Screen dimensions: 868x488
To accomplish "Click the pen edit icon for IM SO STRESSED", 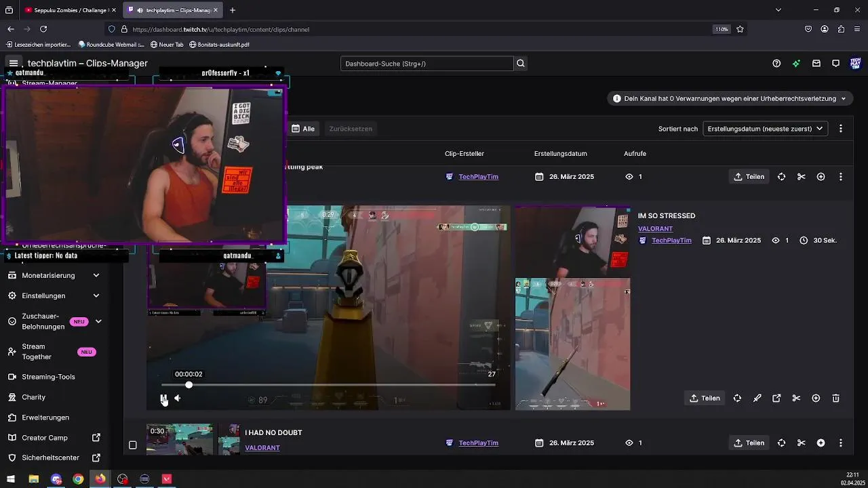I will coord(757,399).
